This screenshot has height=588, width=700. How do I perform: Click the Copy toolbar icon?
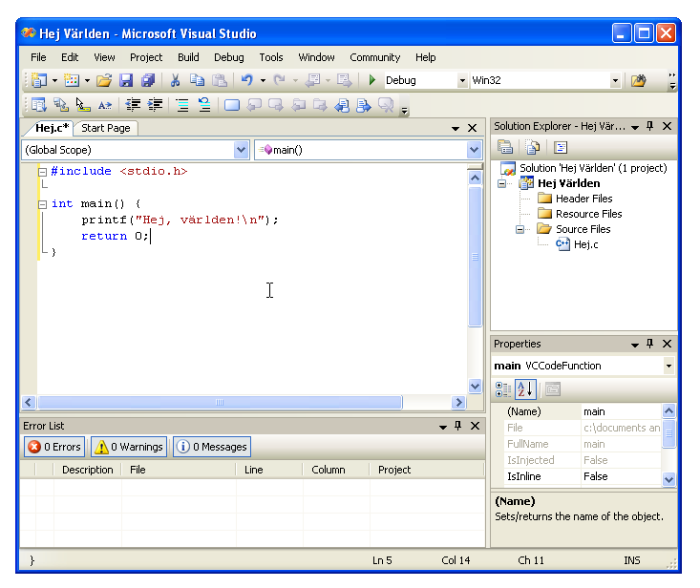tap(197, 80)
